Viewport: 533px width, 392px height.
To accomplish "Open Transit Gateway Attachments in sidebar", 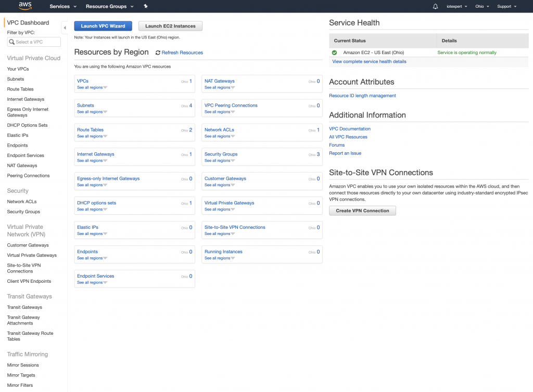I will tap(23, 320).
